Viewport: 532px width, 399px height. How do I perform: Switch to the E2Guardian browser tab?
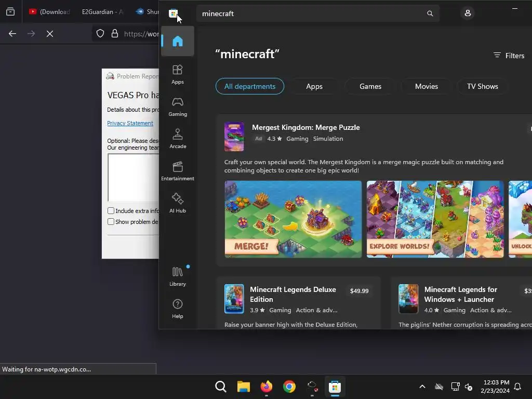click(102, 12)
